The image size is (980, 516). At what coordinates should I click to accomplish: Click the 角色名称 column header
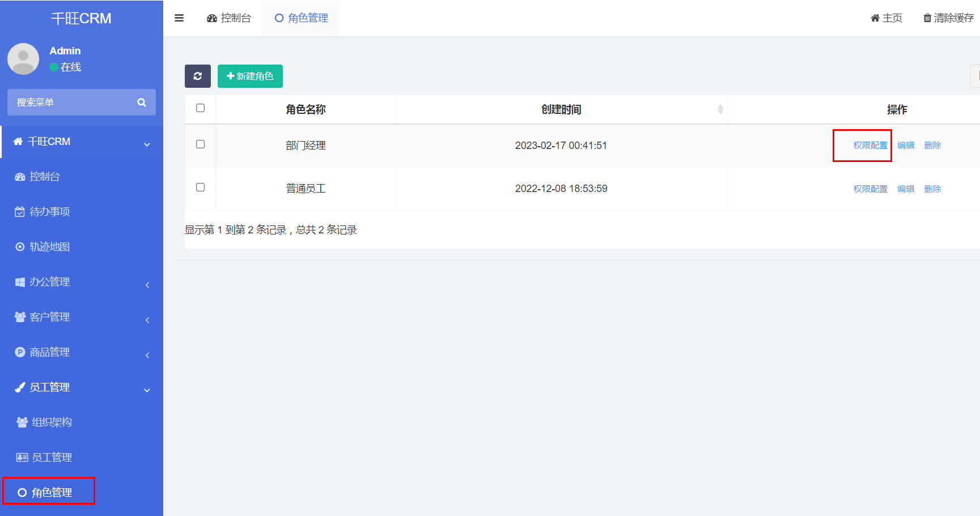[x=306, y=109]
